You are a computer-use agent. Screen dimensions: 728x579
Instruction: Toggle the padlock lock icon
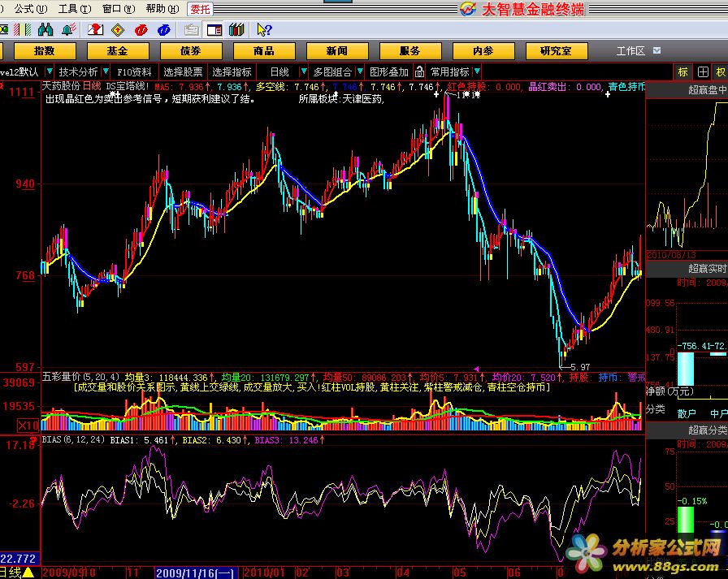pyautogui.click(x=419, y=71)
